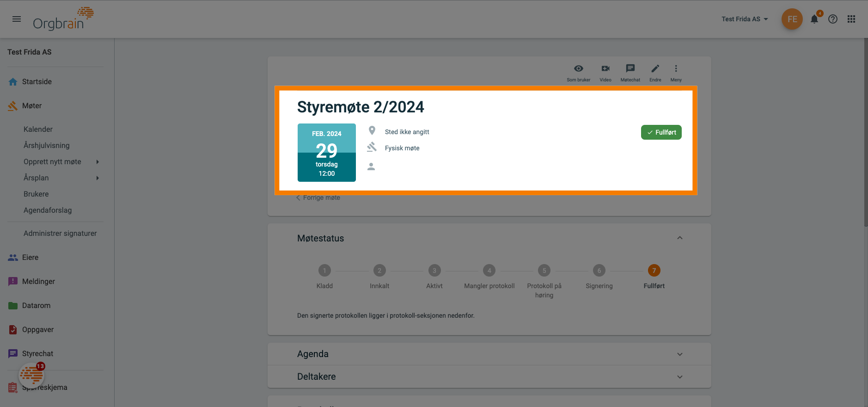Open Meldinger in sidebar
Image resolution: width=868 pixels, height=407 pixels.
[x=38, y=282]
